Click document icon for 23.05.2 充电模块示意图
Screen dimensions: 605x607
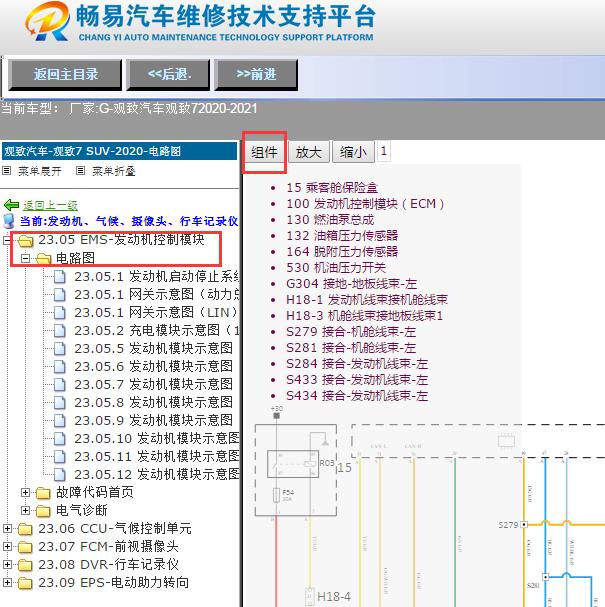click(x=60, y=331)
